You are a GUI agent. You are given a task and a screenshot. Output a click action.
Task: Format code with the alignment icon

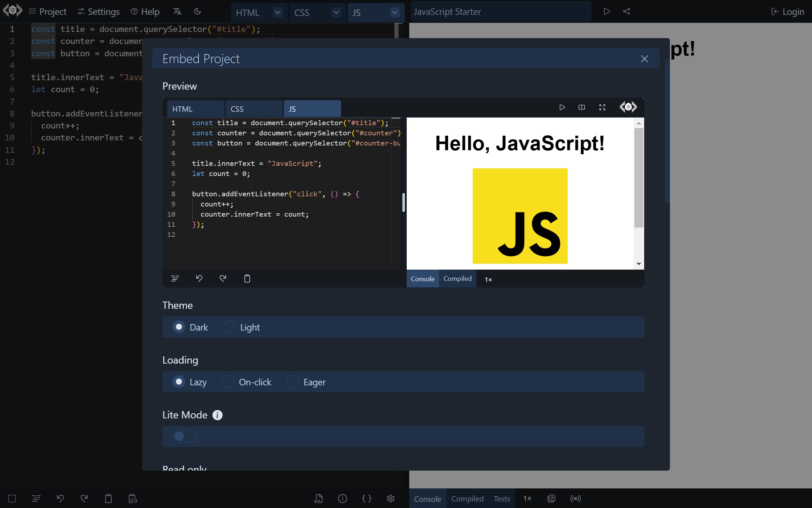pos(174,278)
